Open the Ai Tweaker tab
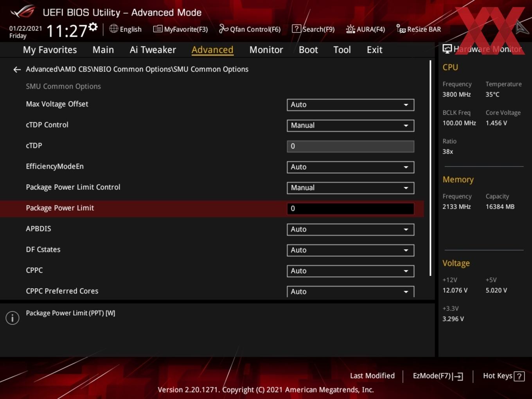 pos(153,50)
